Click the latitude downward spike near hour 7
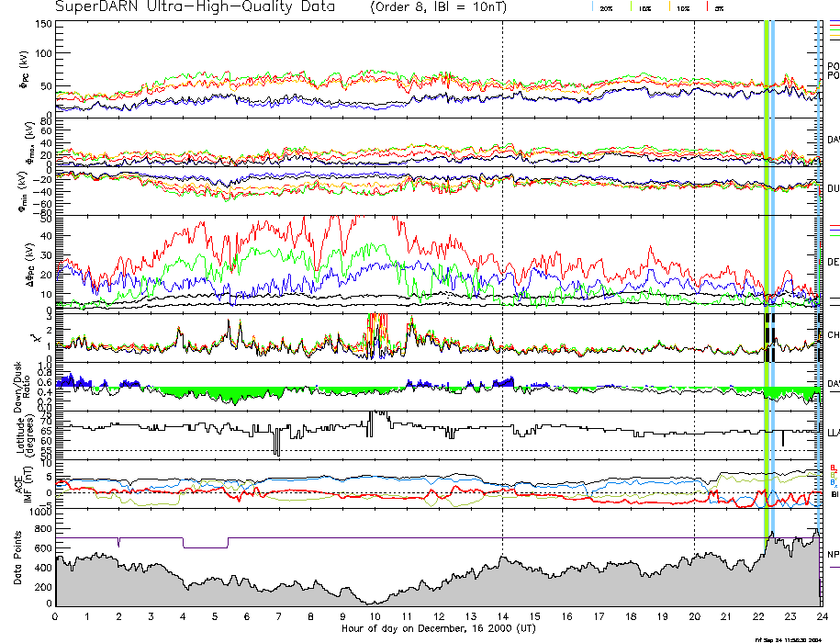The width and height of the screenshot is (840, 643). coord(276,446)
